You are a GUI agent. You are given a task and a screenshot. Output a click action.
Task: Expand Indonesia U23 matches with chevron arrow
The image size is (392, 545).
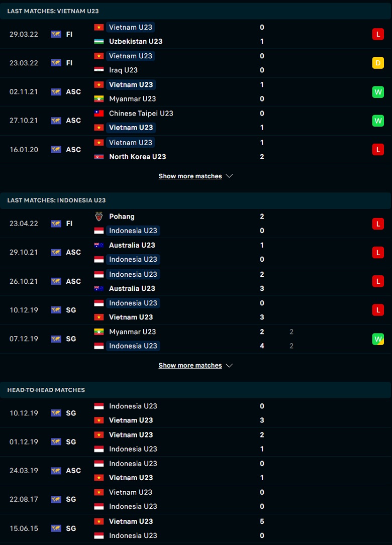229,365
